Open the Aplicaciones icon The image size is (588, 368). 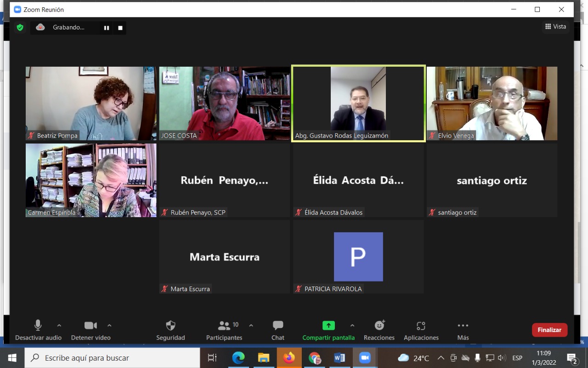tap(421, 326)
